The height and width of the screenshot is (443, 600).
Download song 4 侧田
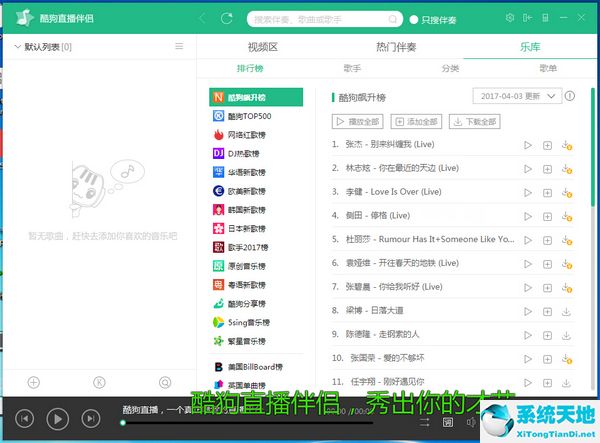567,217
